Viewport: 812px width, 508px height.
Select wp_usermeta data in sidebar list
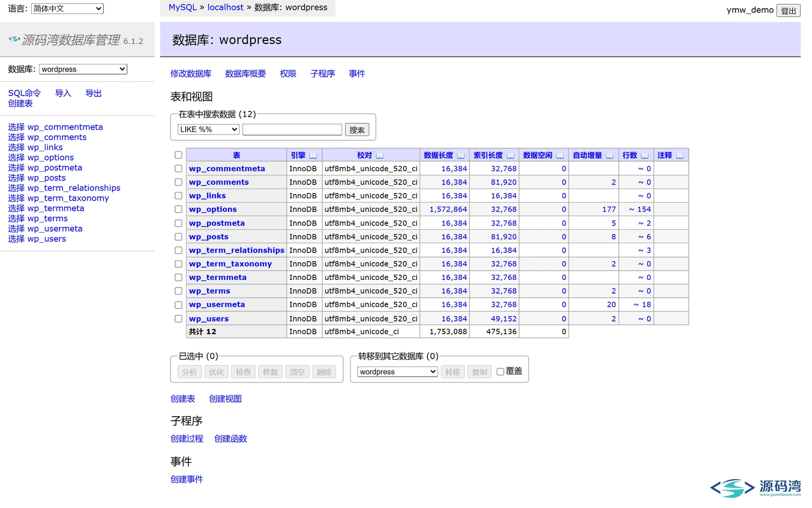tap(16, 229)
